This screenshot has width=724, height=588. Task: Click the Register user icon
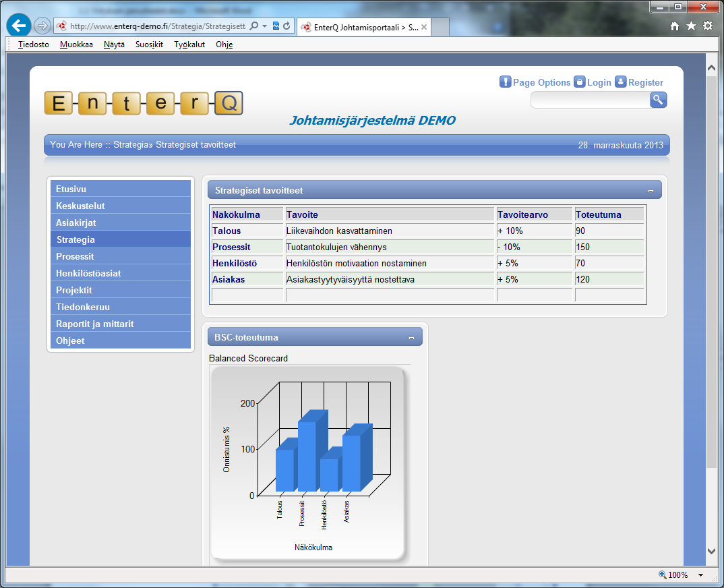[x=621, y=82]
